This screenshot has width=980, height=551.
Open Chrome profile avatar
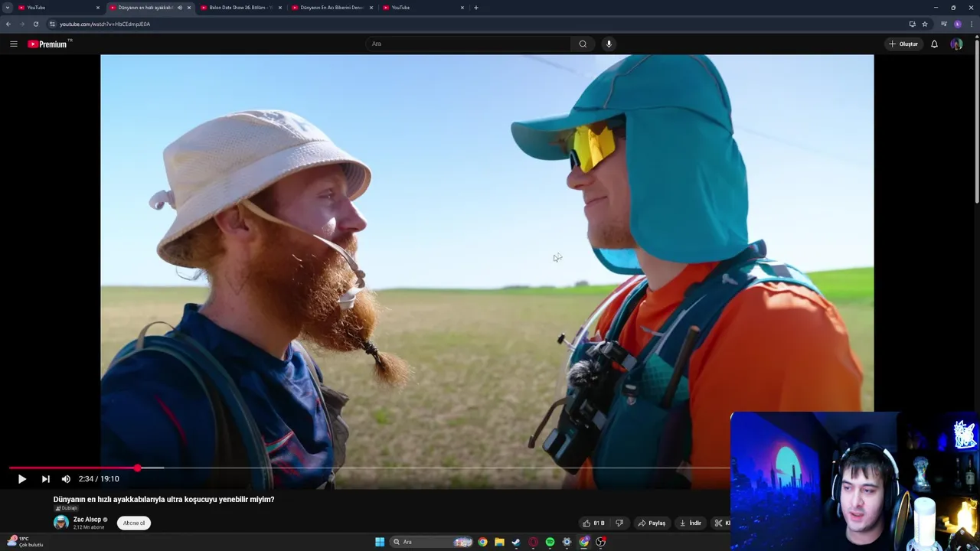[958, 24]
